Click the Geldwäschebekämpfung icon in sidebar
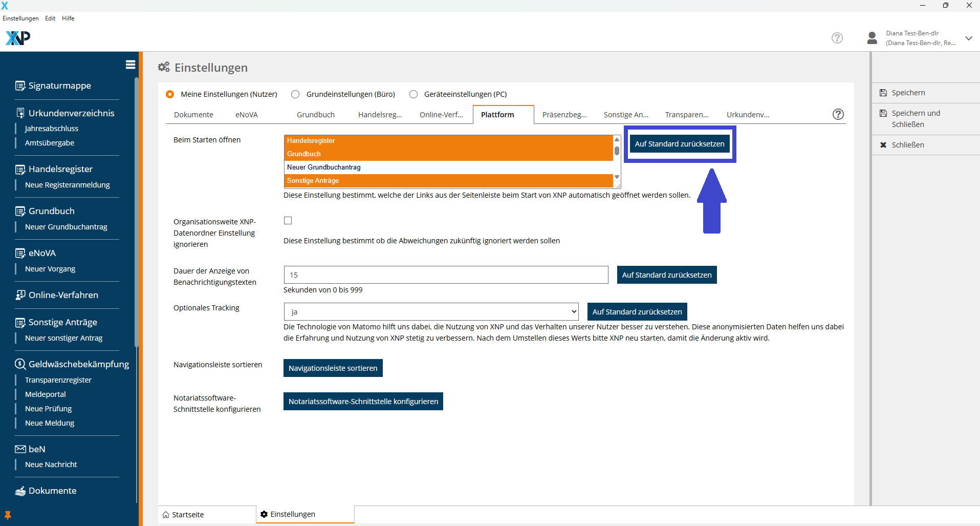This screenshot has width=980, height=526. [20, 364]
